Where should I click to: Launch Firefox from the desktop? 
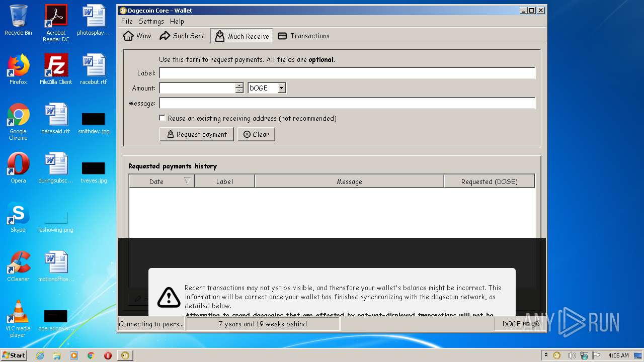pos(18,69)
